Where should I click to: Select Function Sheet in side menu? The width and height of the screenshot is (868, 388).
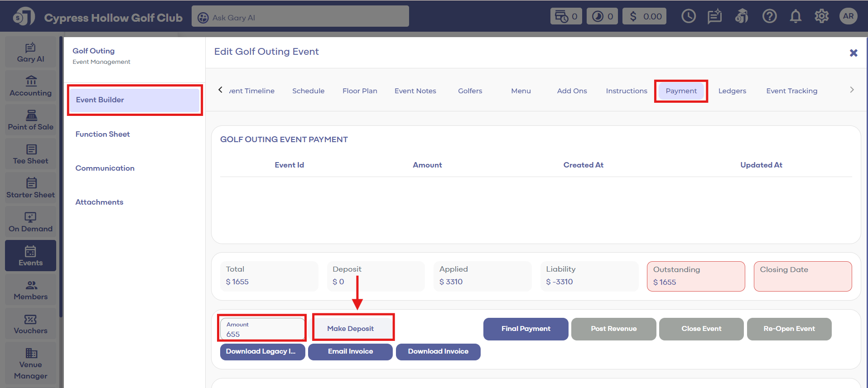tap(103, 134)
